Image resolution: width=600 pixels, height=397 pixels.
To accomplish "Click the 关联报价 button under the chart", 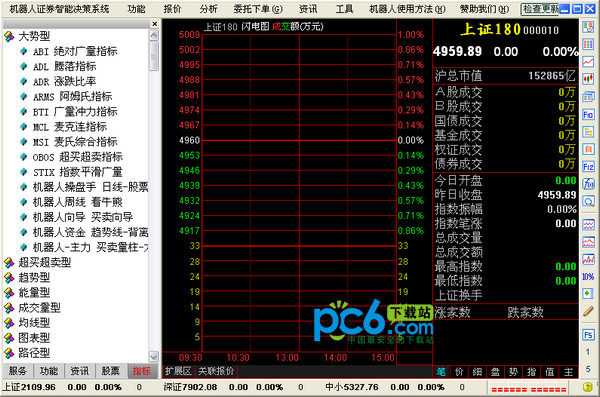I will [216, 371].
